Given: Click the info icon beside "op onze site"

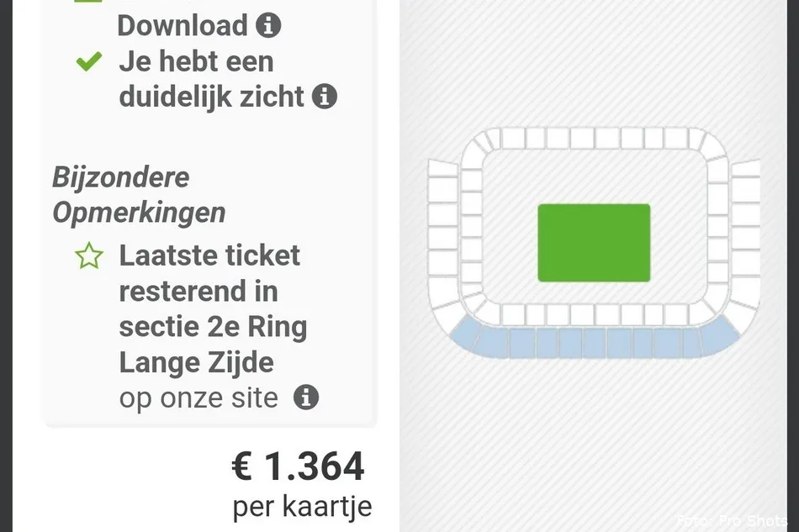Looking at the screenshot, I should click(308, 398).
